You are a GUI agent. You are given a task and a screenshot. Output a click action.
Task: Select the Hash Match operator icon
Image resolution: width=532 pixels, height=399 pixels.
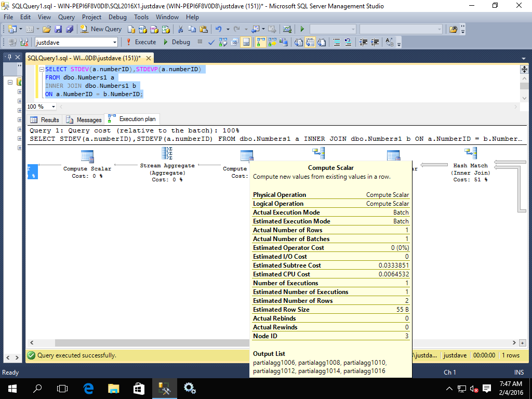coord(471,154)
